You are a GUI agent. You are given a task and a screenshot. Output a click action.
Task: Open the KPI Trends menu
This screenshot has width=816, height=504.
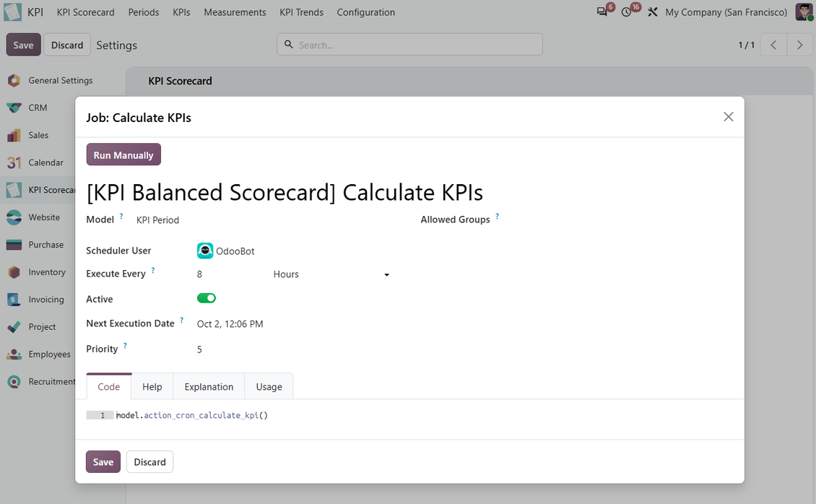(301, 12)
